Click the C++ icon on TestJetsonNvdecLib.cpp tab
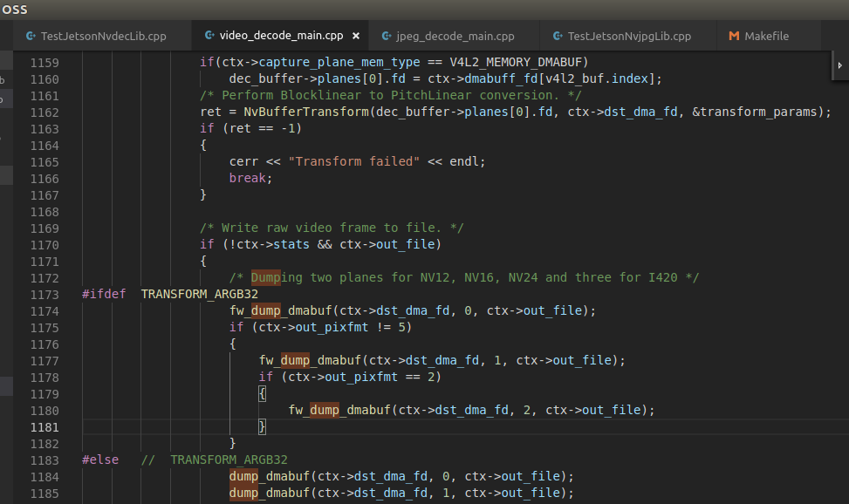 pos(31,37)
